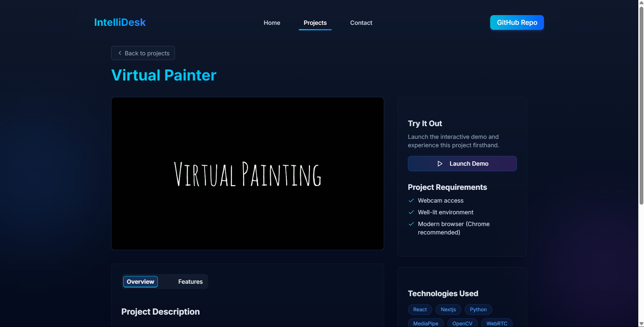Click the play triangle icon in Launch Demo
Viewport: 644px width, 327px height.
[x=440, y=164]
